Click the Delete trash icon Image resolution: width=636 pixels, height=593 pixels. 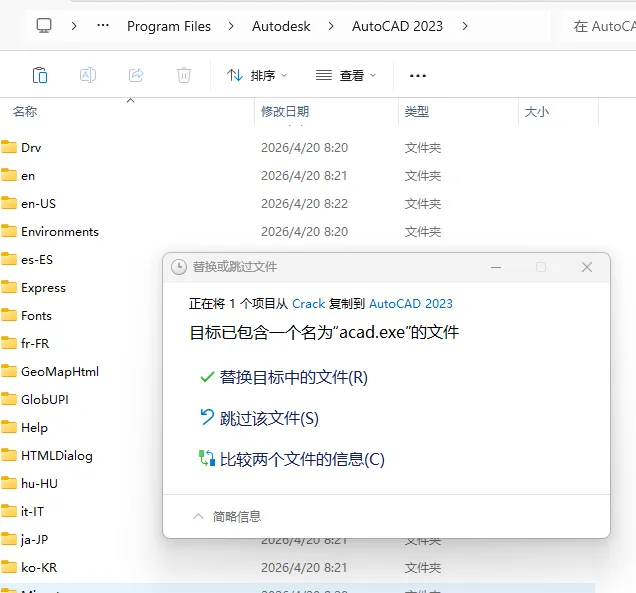click(x=184, y=75)
